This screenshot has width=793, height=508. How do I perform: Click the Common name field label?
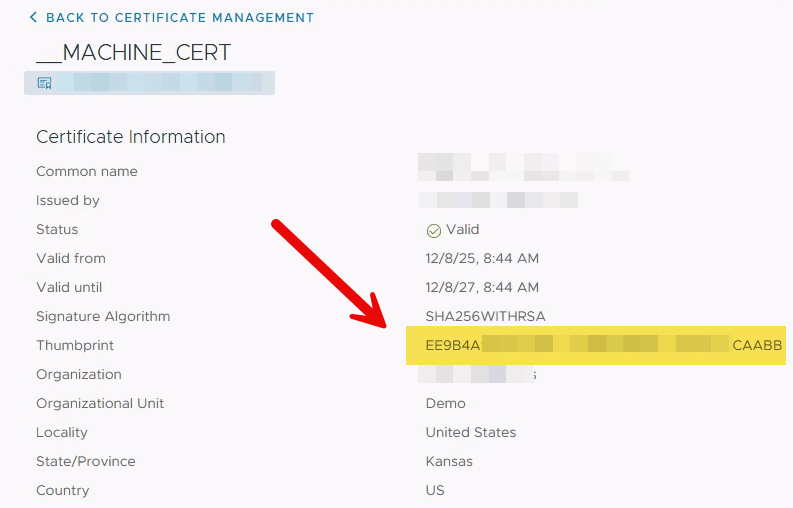87,172
